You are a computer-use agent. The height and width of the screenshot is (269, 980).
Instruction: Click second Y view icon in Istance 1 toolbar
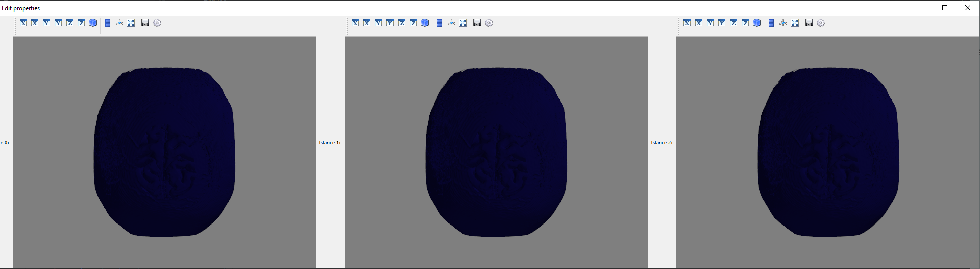pos(390,23)
